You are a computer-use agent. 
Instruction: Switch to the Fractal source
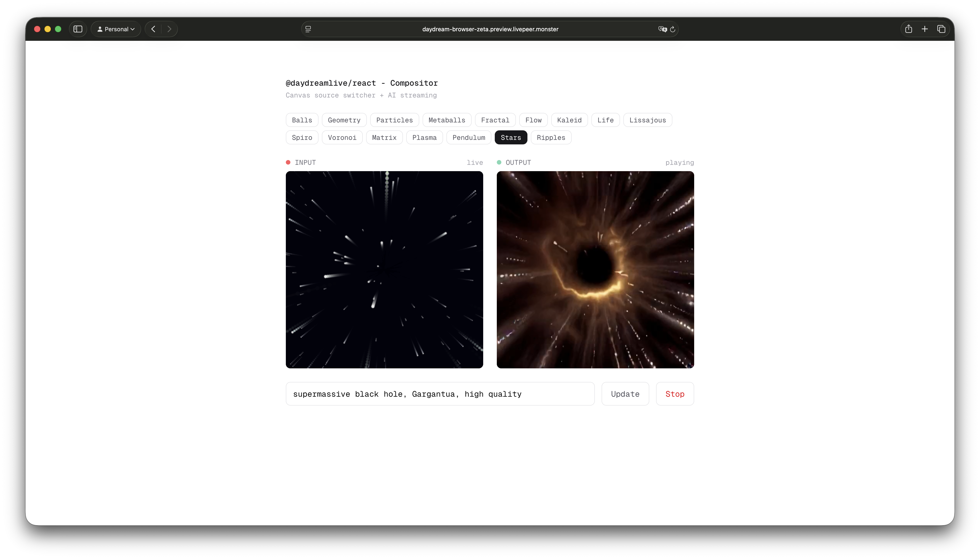tap(495, 120)
